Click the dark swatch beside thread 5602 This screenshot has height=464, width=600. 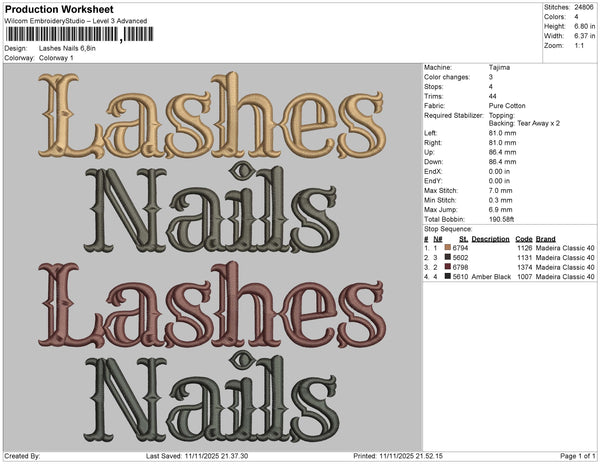point(448,257)
